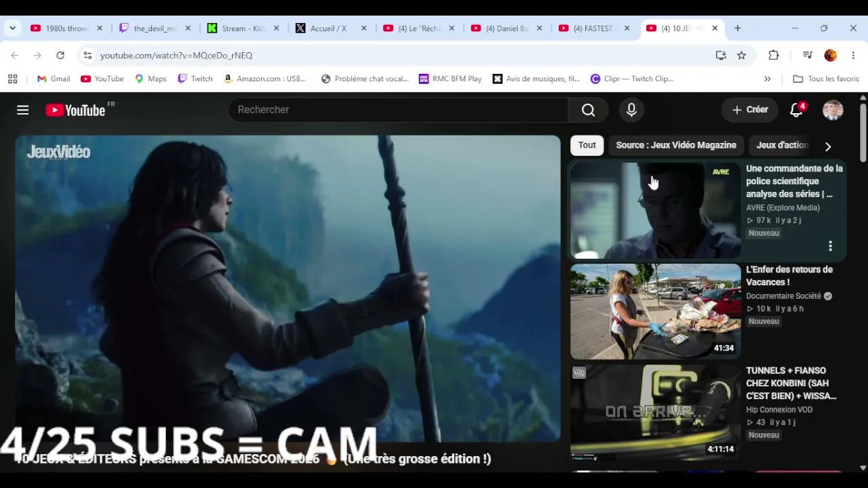868x488 pixels.
Task: Close the '(4) FASTEST' tab
Action: click(x=627, y=28)
